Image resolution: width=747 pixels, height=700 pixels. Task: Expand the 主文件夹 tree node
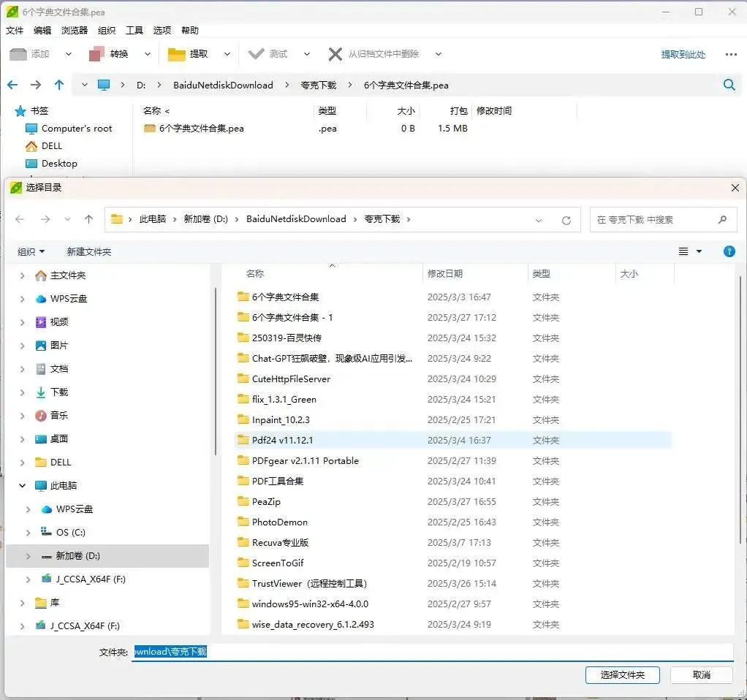pyautogui.click(x=22, y=275)
